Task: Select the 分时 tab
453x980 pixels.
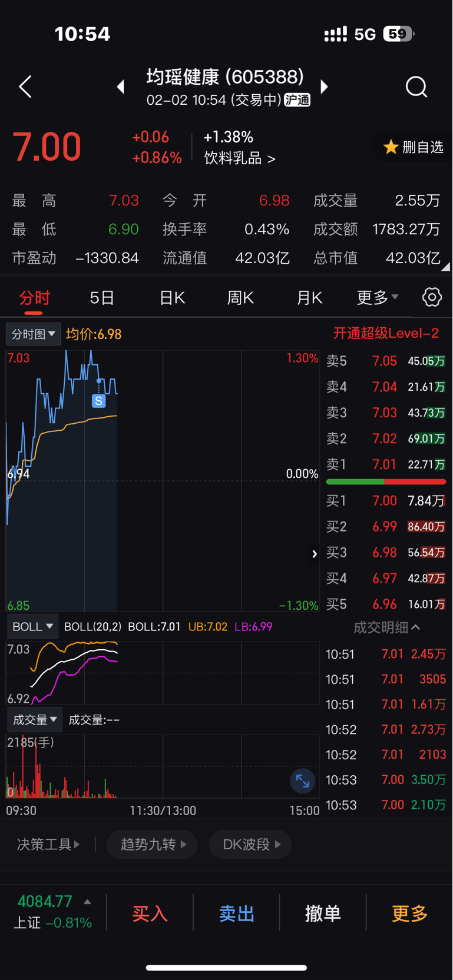Action: pyautogui.click(x=34, y=297)
